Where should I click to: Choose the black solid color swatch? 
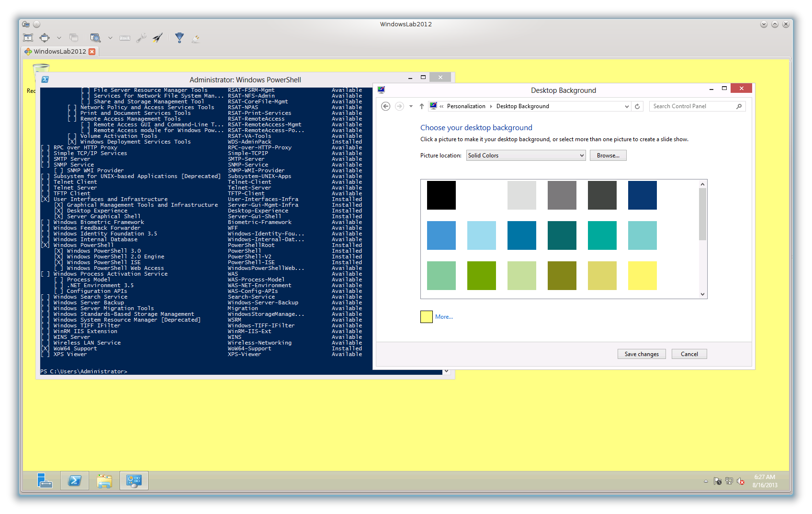(x=441, y=195)
